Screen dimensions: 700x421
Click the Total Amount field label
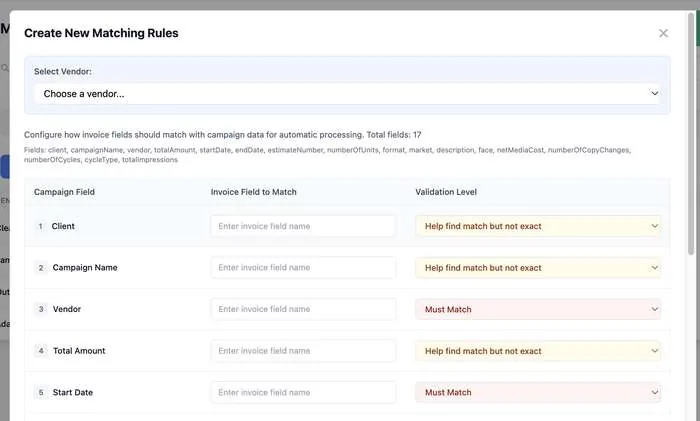pos(79,350)
